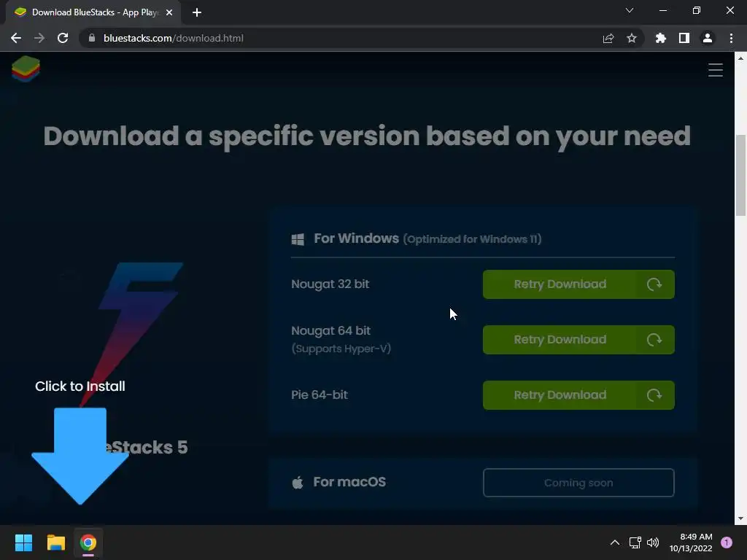Bookmark this page with the star icon

632,38
